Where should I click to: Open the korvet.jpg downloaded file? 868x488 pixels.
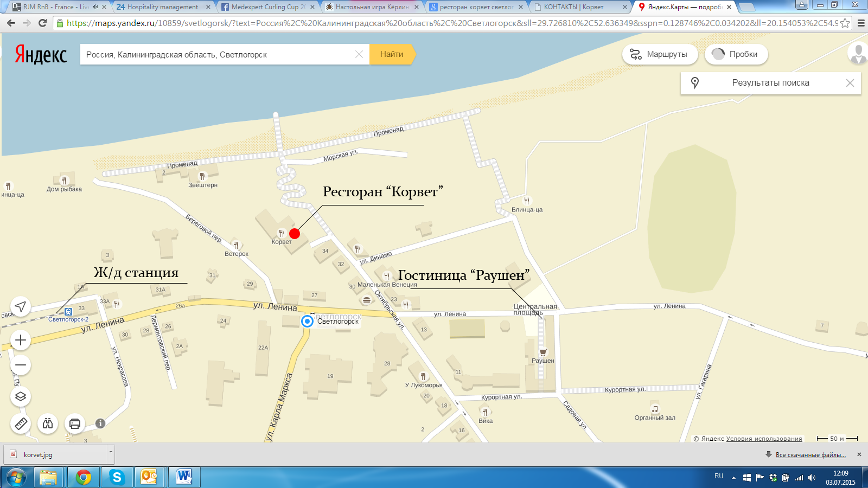point(56,454)
